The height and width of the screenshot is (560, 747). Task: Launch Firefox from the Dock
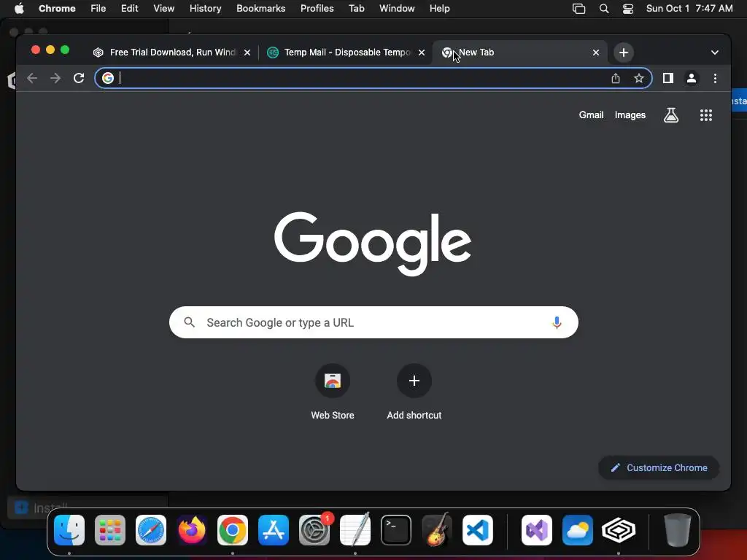click(192, 529)
